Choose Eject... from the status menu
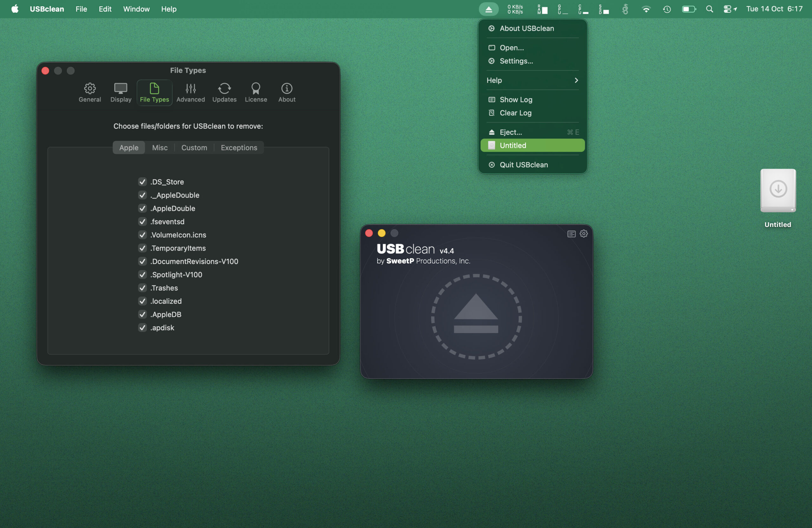812x528 pixels. [511, 132]
